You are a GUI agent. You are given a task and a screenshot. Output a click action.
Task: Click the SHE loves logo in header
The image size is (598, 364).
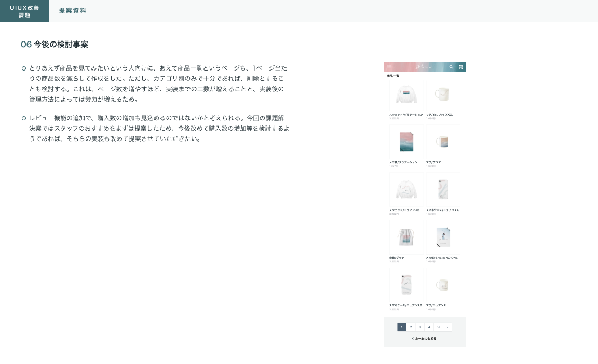coord(424,67)
